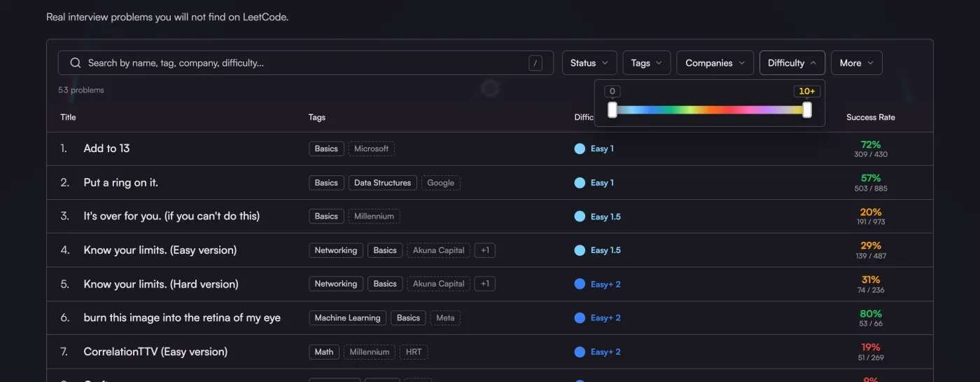Viewport: 980px width, 382px height.
Task: Open problem Add to 13
Action: pos(106,149)
